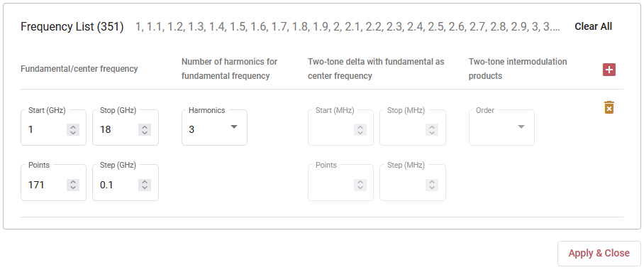Use Start (GHz) spinner arrows
The height and width of the screenshot is (270, 644).
click(73, 129)
